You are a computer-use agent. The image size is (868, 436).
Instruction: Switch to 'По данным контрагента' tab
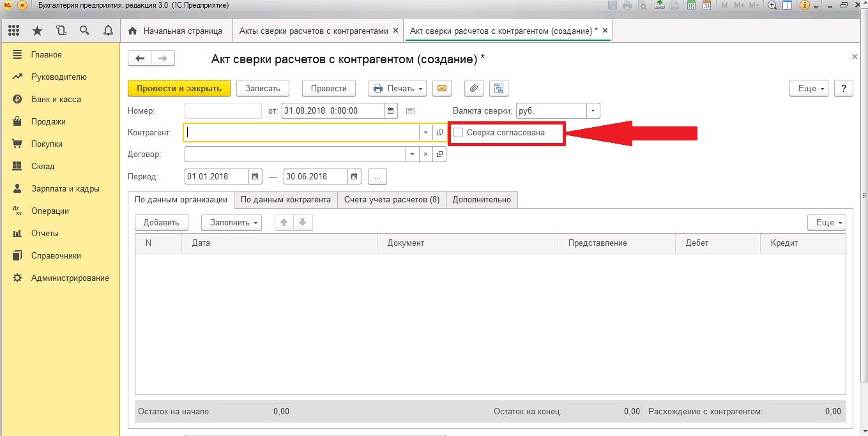(286, 200)
